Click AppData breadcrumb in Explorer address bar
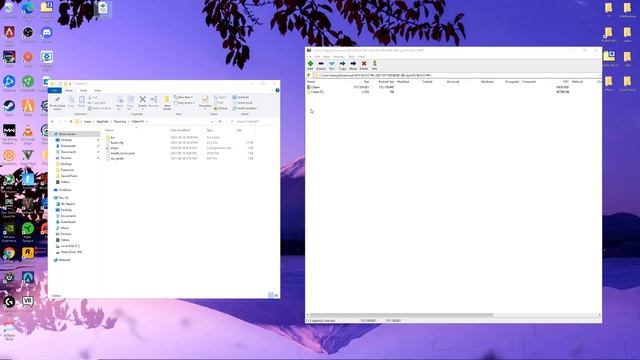The height and width of the screenshot is (360, 640). 102,122
